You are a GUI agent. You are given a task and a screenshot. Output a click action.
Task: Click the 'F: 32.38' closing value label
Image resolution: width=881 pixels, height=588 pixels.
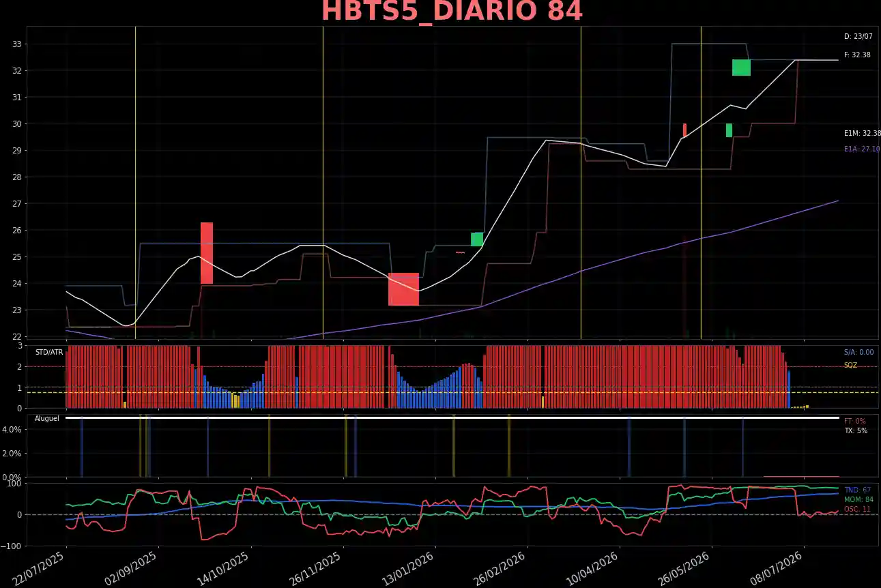point(857,55)
